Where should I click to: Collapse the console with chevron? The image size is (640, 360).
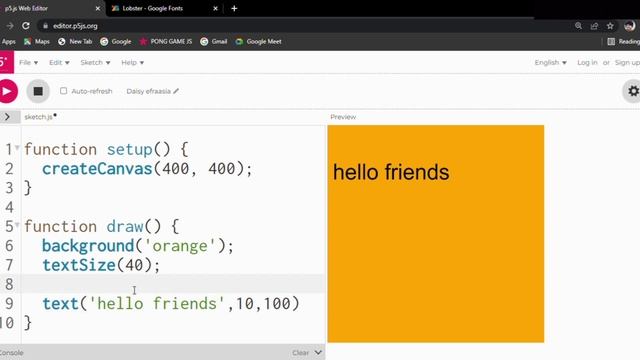click(318, 352)
